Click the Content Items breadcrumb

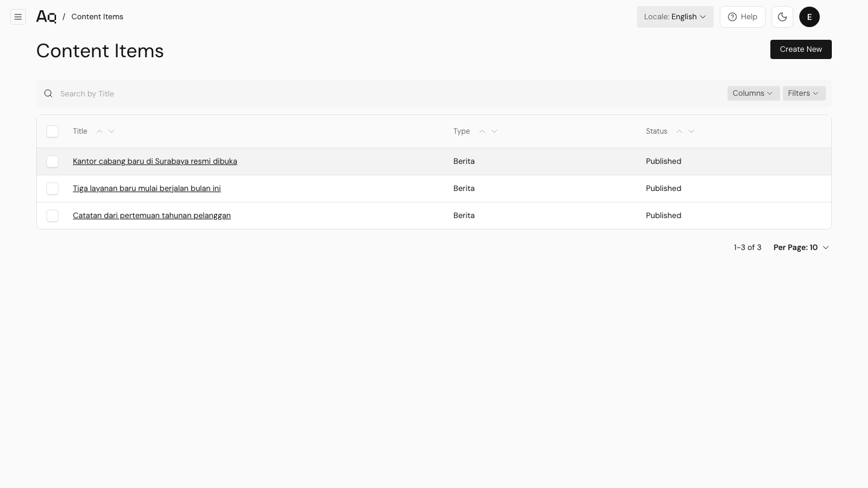(97, 17)
